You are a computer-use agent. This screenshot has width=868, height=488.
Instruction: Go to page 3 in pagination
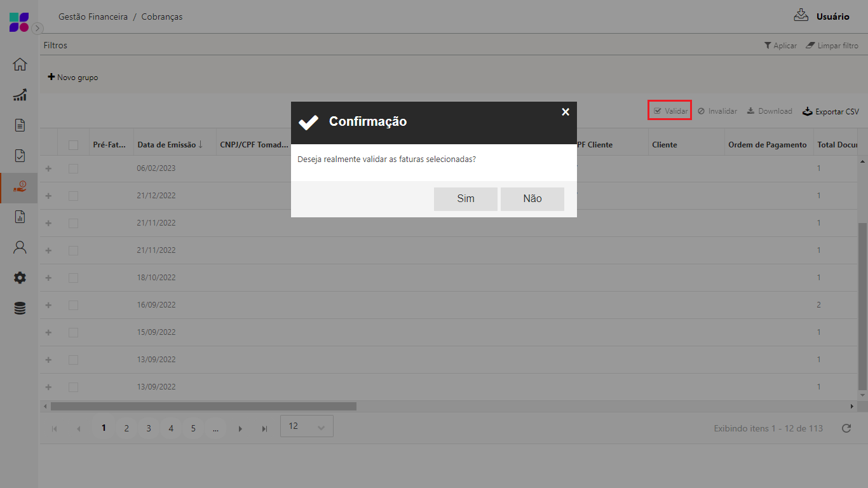[x=149, y=428]
